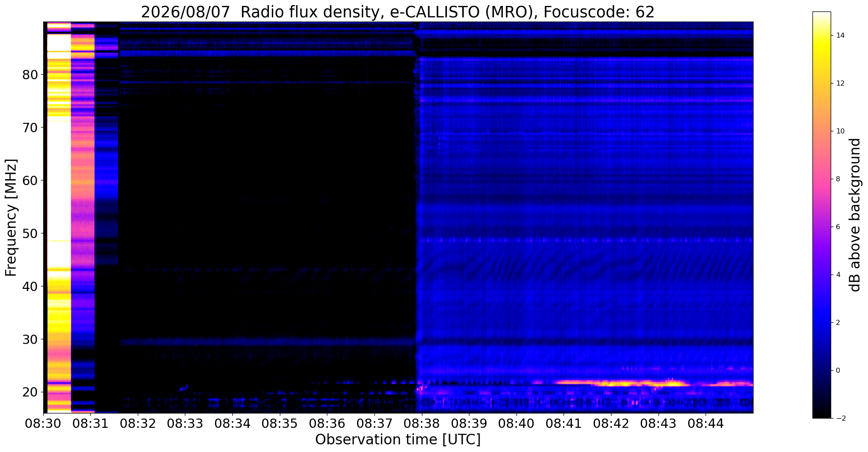This screenshot has width=868, height=452.
Task: Click the colorbar tick labeled 14
Action: click(839, 36)
